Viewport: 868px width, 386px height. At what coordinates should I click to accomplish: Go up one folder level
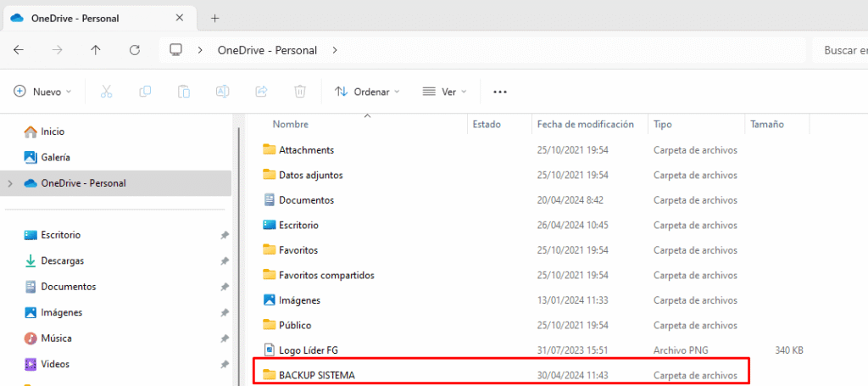pos(96,50)
